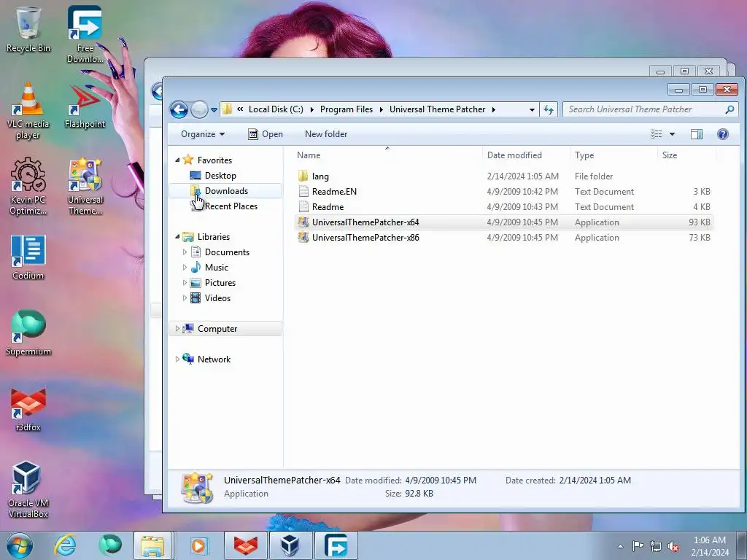Open the Recycle Bin desktop icon
Viewport: 747px width, 560px height.
pos(28,29)
